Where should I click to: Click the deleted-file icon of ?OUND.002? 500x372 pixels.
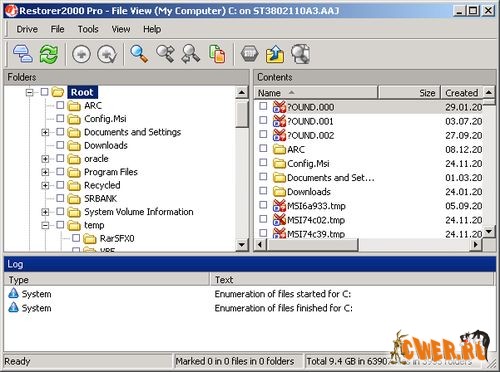pos(279,135)
